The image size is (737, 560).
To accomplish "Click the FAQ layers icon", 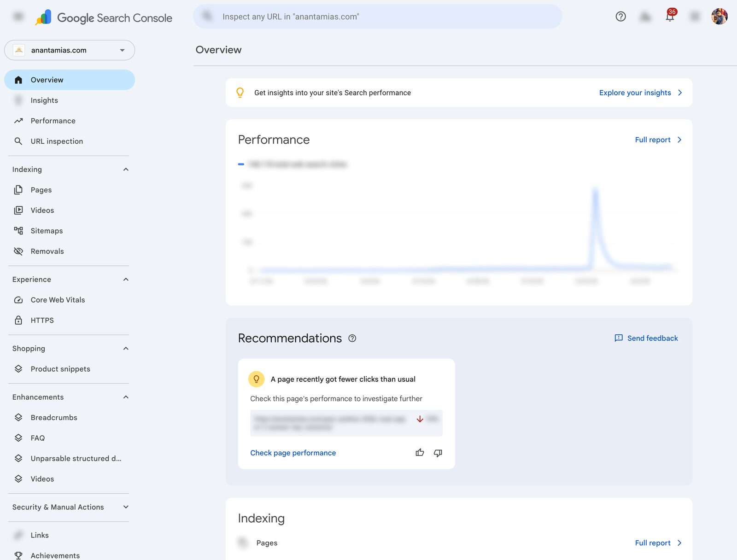I will 18,438.
